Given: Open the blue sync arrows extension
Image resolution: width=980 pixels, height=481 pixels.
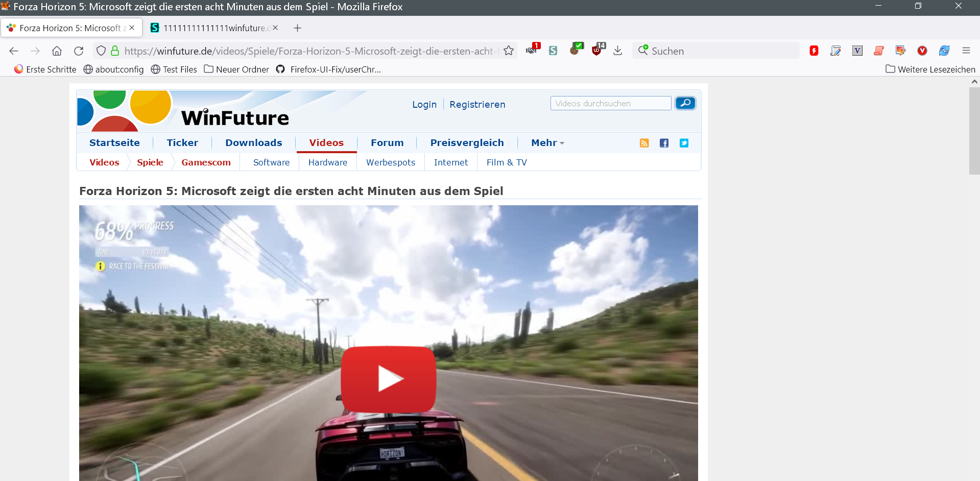Looking at the screenshot, I should point(944,51).
